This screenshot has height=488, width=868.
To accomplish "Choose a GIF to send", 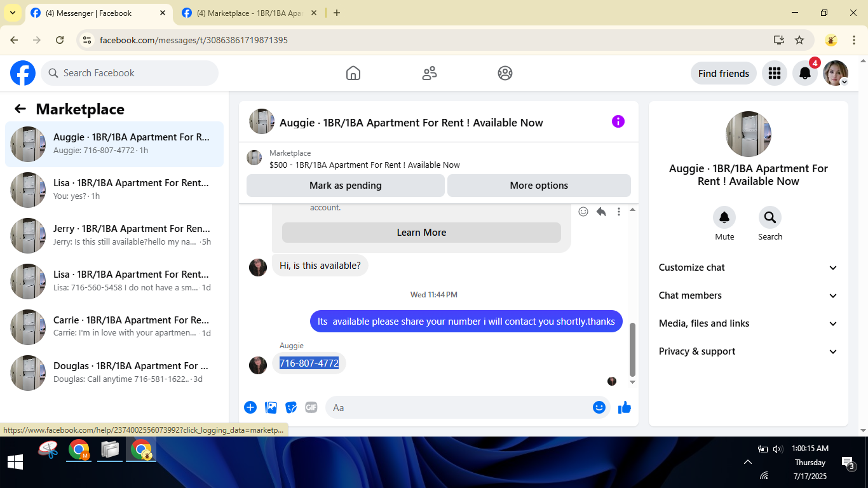I will click(x=311, y=407).
